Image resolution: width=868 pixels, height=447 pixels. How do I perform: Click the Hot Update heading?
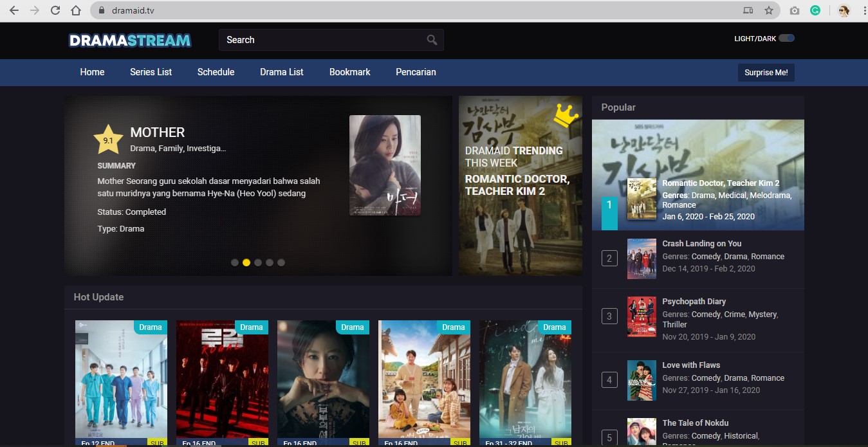pyautogui.click(x=98, y=297)
